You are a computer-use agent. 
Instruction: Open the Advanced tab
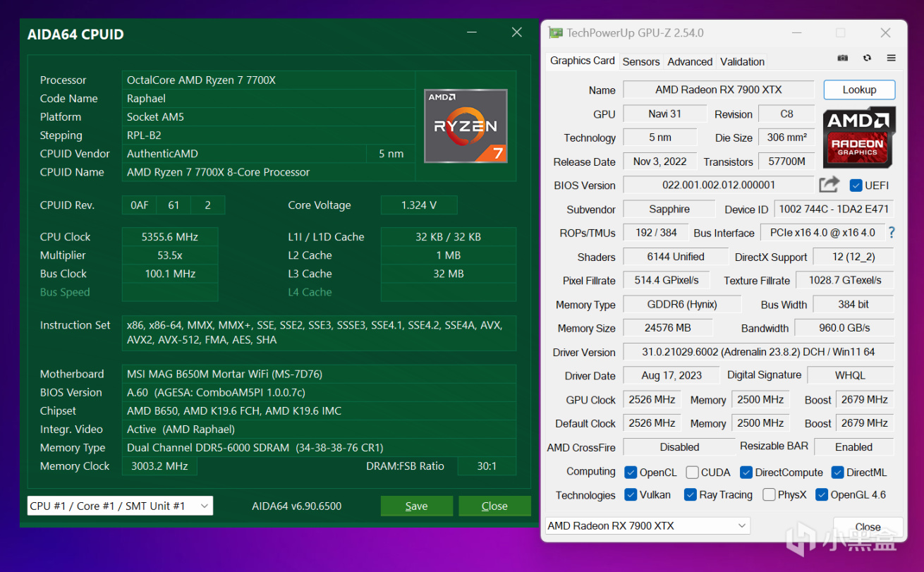coord(690,61)
